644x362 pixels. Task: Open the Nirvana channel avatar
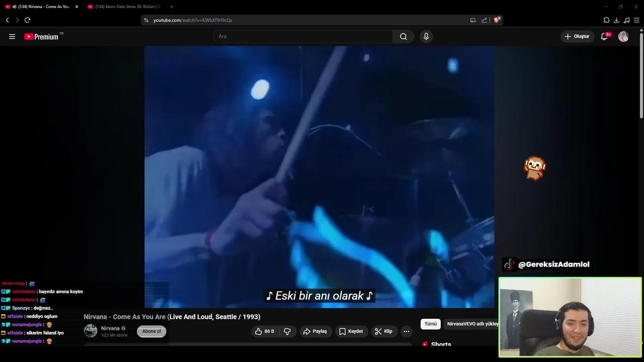click(x=91, y=331)
